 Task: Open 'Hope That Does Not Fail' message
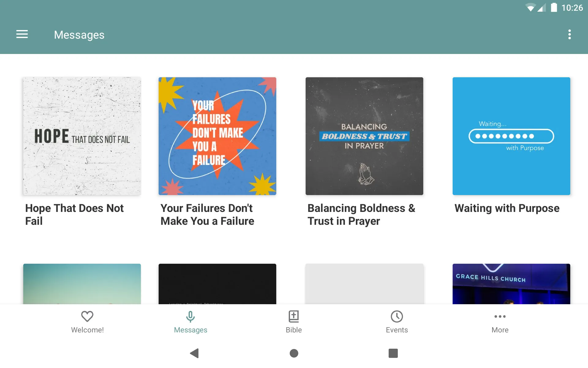pos(82,136)
